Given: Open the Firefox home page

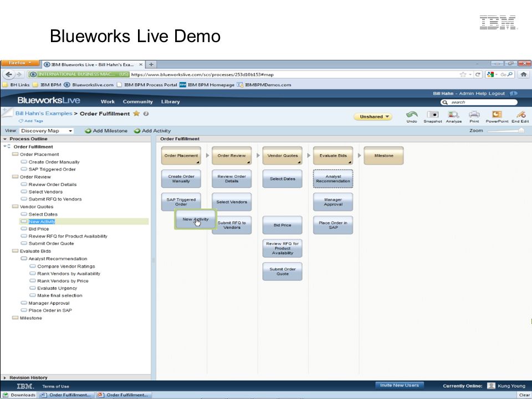Looking at the screenshot, I should tap(524, 74).
